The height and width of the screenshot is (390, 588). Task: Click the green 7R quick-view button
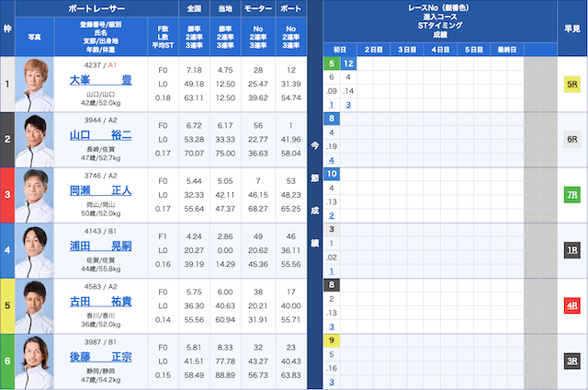click(571, 195)
